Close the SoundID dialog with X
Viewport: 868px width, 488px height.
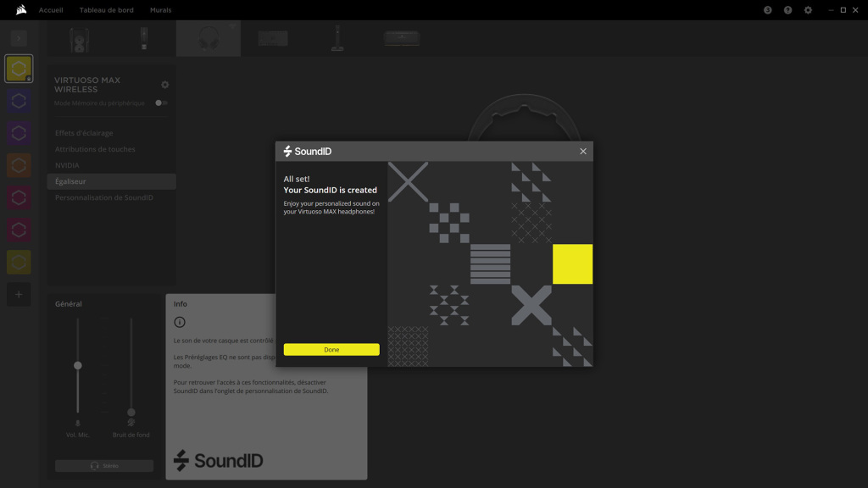pyautogui.click(x=583, y=151)
